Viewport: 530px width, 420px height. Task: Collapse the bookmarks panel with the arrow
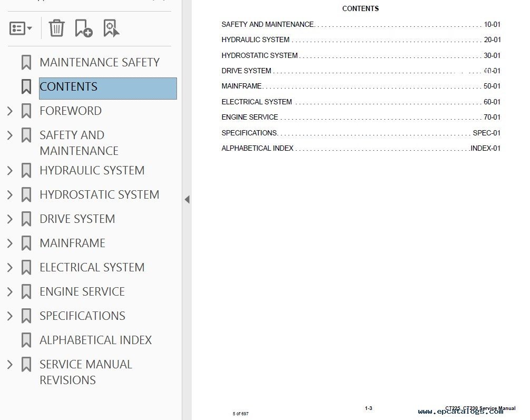(187, 200)
